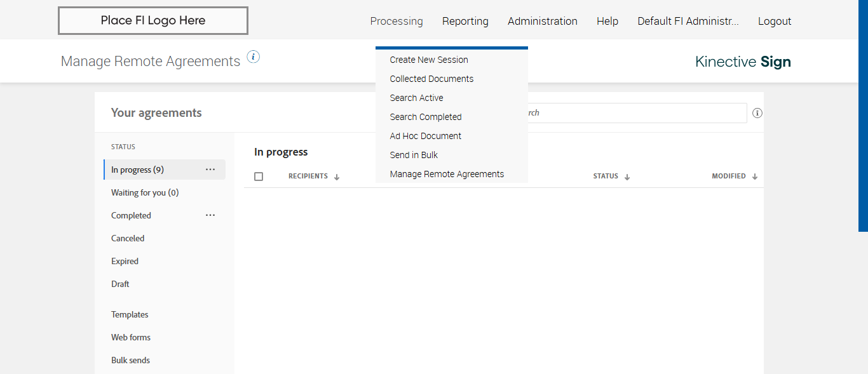Choose Create New Session from menu
This screenshot has height=374, width=868.
(429, 60)
